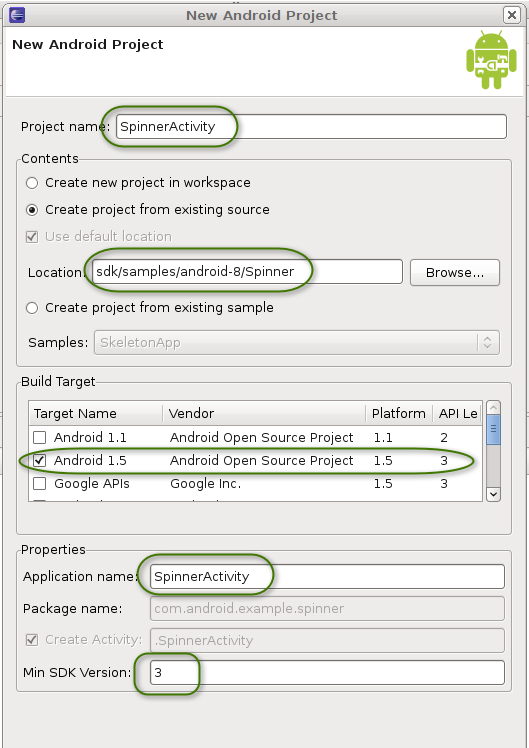Click the build target list scroll-down arrow
Viewport: 529px width, 748px height.
click(x=493, y=494)
